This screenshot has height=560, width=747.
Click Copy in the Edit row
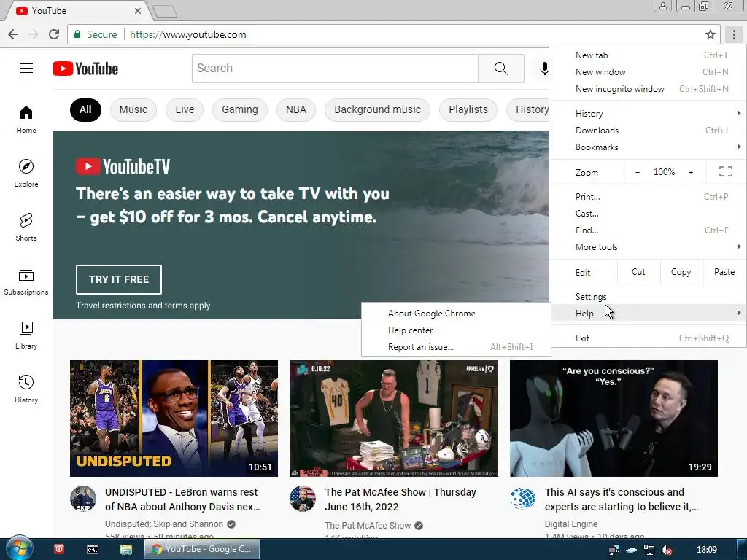coord(681,272)
